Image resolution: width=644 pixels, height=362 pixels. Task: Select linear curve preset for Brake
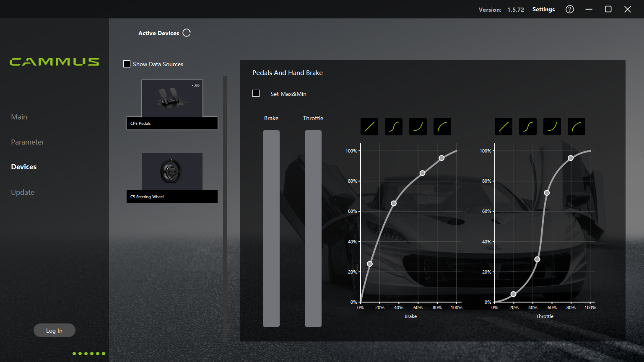[x=369, y=127]
